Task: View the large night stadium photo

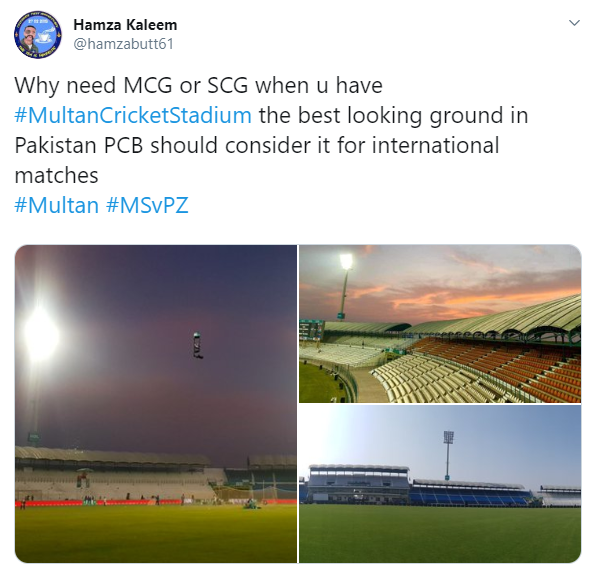Action: (x=156, y=404)
